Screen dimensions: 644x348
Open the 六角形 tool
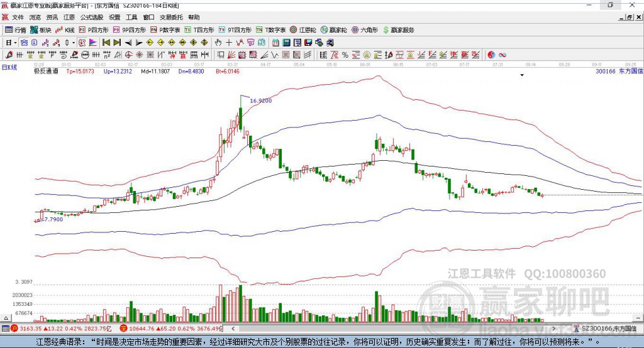click(x=365, y=30)
